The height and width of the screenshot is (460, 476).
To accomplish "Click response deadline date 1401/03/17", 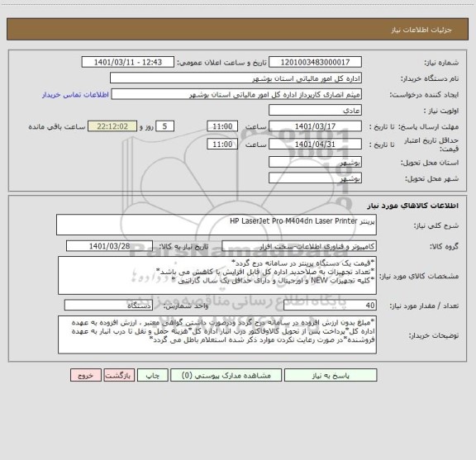I will click(315, 126).
